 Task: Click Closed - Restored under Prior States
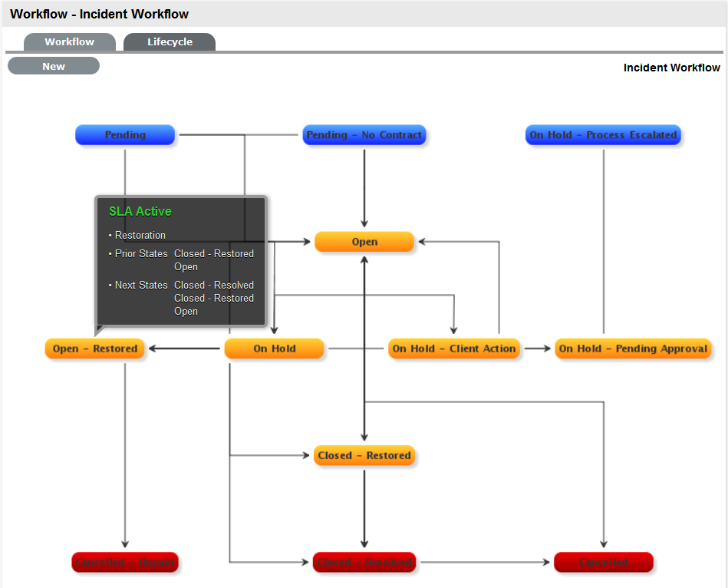click(214, 253)
